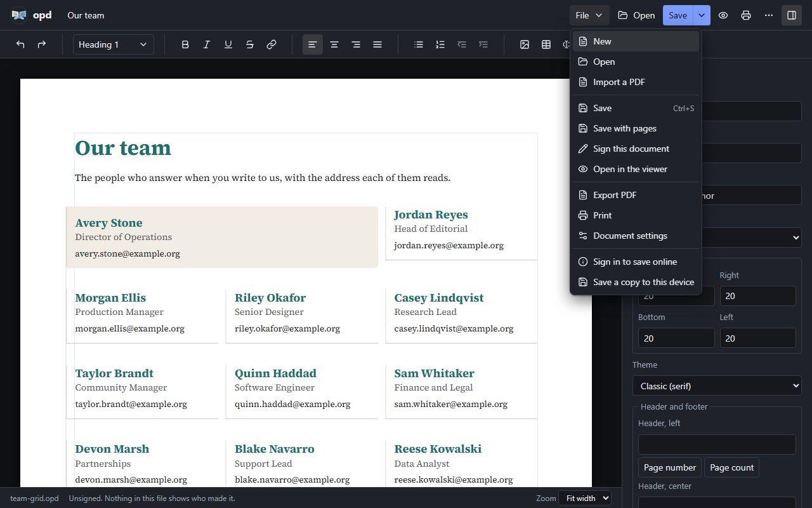Image resolution: width=812 pixels, height=508 pixels.
Task: Click the Open button in the top bar
Action: click(x=636, y=15)
